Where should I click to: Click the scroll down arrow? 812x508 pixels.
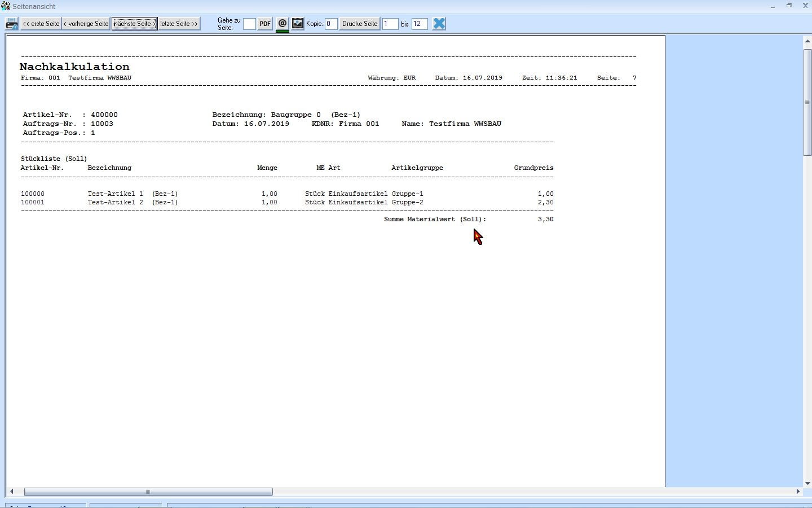pos(807,483)
